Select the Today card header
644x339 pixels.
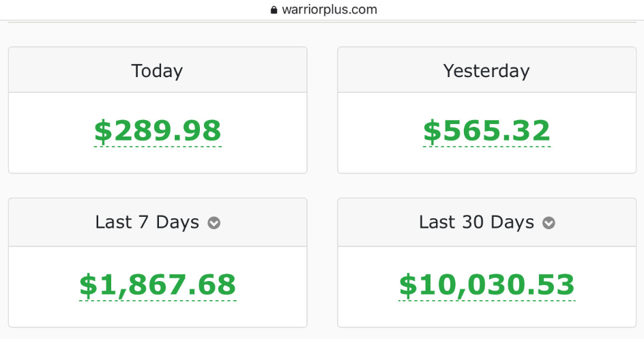pos(157,71)
